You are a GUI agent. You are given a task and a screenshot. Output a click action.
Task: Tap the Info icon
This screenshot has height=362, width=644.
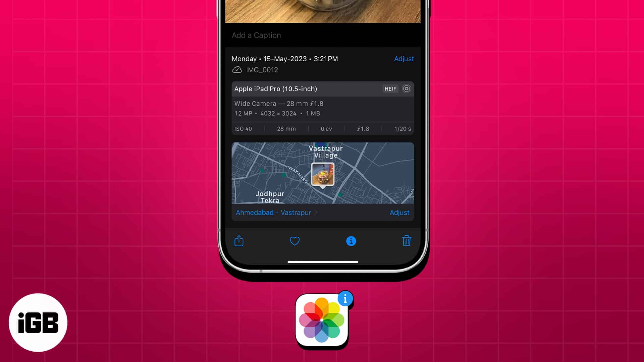[x=351, y=241]
